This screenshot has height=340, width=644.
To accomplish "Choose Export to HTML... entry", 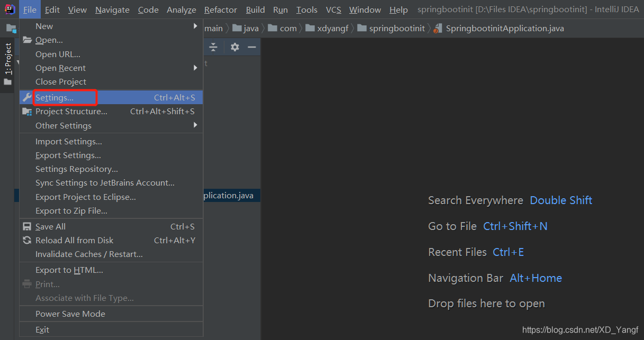I will 111,270.
